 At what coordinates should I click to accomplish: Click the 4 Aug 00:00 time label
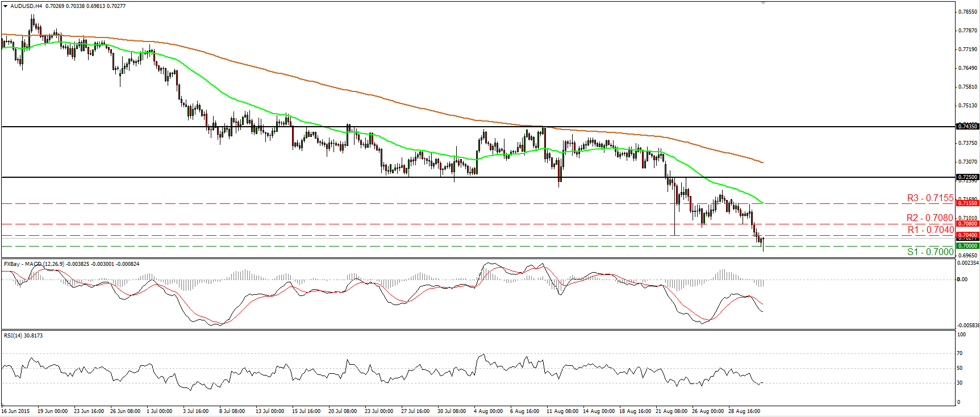[488, 411]
